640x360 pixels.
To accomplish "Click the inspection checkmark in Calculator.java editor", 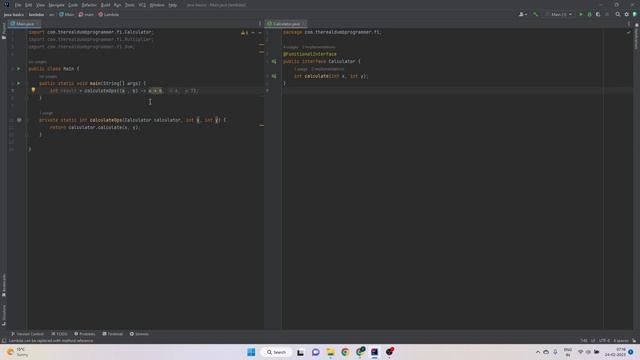I will point(628,32).
